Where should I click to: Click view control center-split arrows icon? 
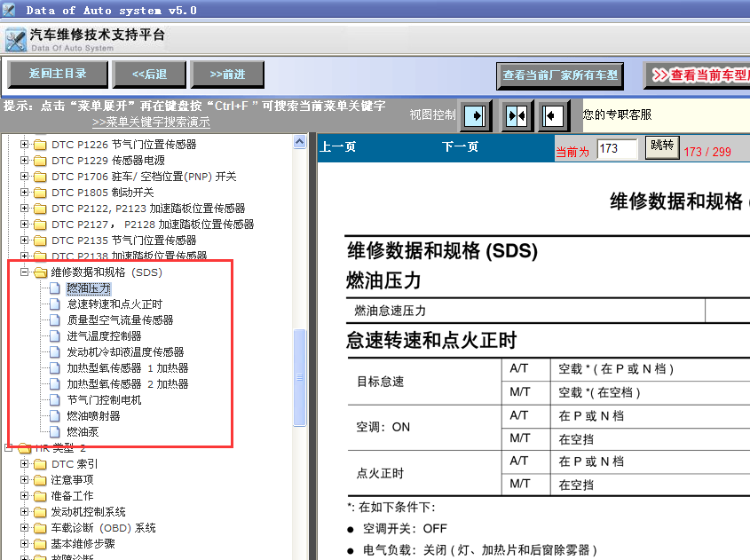tap(516, 114)
